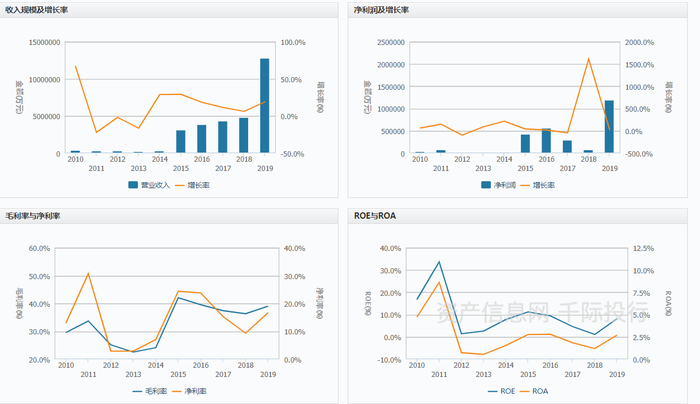The image size is (700, 404).
Task: Select the 2019 revenue bar
Action: [265, 106]
